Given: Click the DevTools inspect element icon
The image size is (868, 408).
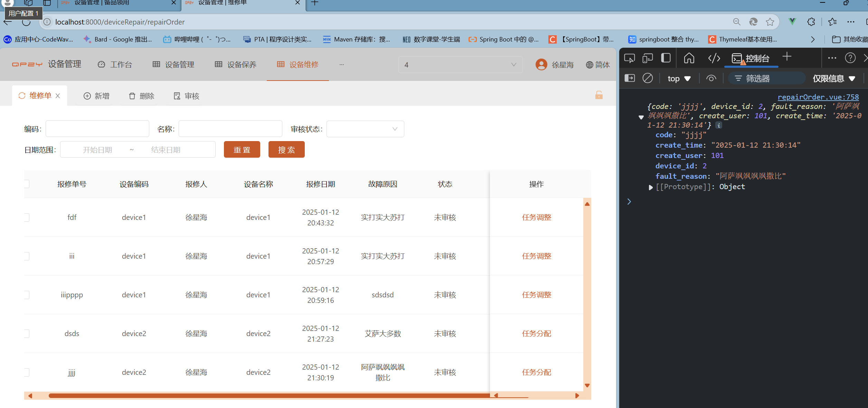Looking at the screenshot, I should [629, 58].
